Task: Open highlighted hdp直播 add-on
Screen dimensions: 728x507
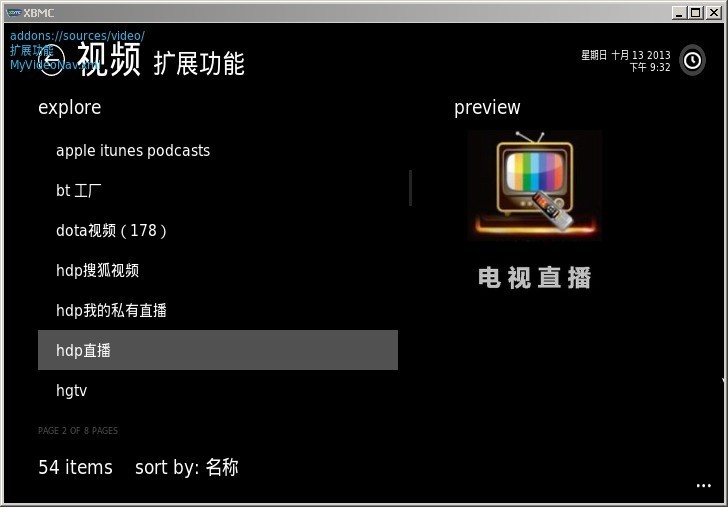Action: click(218, 350)
